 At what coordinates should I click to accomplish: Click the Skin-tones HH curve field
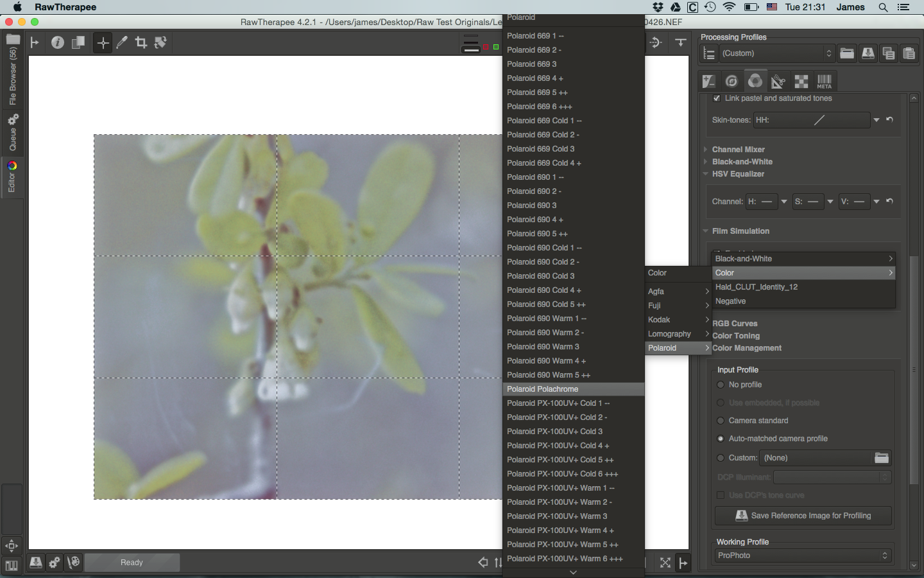point(812,120)
